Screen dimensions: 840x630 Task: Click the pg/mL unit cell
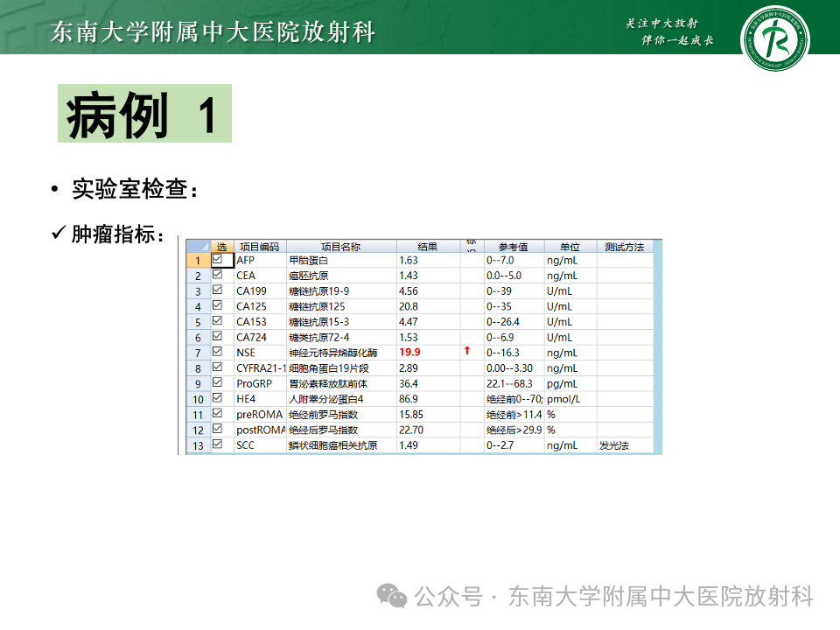point(570,384)
